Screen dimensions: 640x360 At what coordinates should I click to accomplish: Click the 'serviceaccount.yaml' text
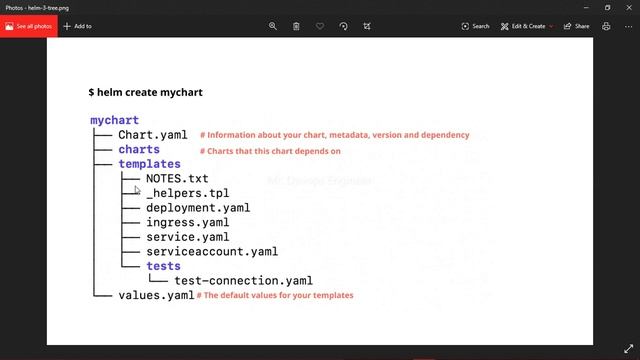click(212, 251)
